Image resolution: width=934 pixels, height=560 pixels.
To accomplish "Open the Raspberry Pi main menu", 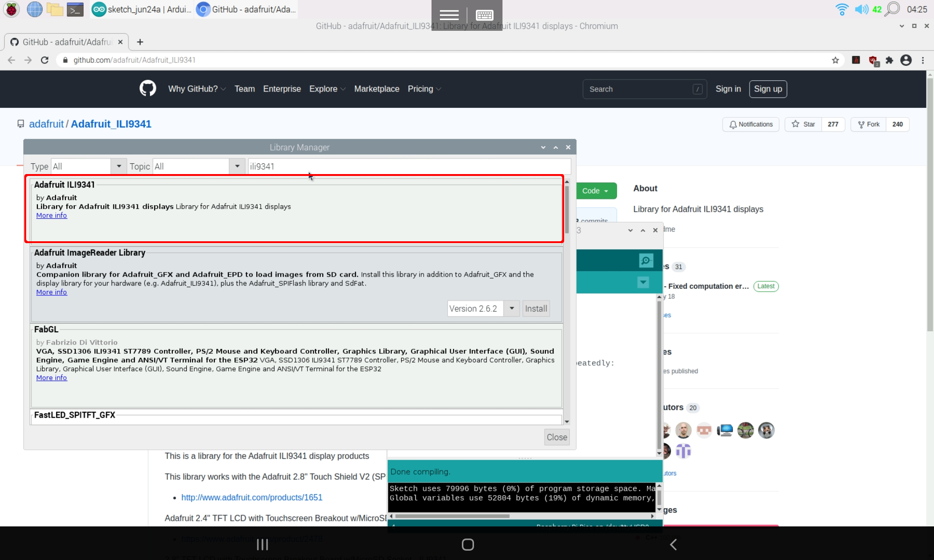I will (x=11, y=9).
